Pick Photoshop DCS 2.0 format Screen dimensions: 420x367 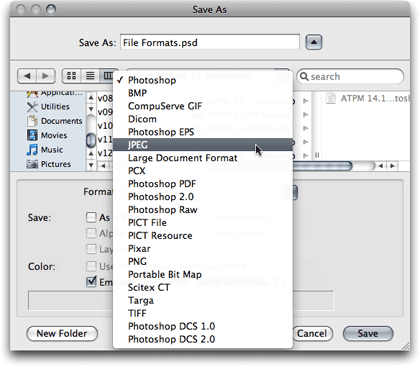coord(203,339)
